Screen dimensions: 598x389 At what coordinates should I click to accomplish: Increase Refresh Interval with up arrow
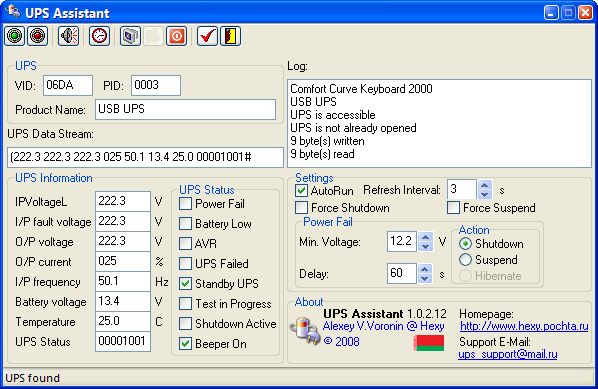484,185
